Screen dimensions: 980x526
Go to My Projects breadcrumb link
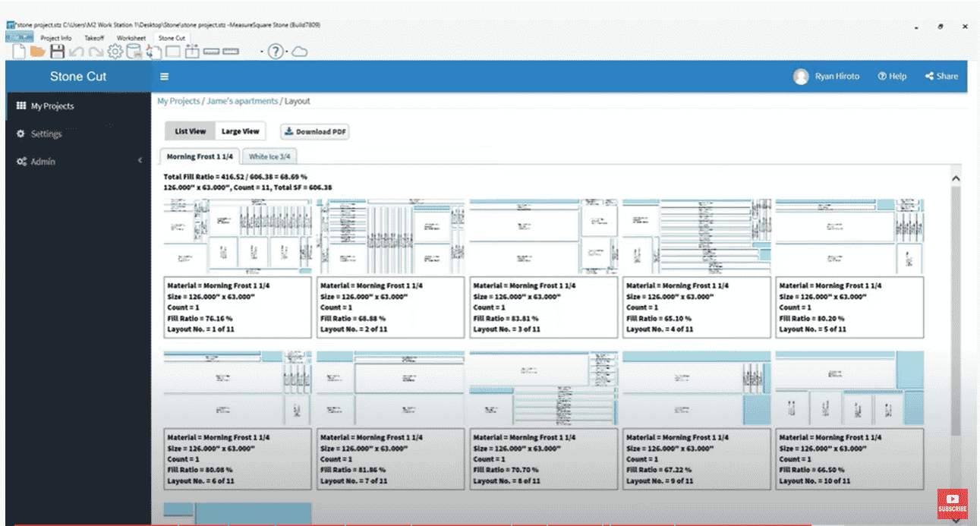pos(178,101)
